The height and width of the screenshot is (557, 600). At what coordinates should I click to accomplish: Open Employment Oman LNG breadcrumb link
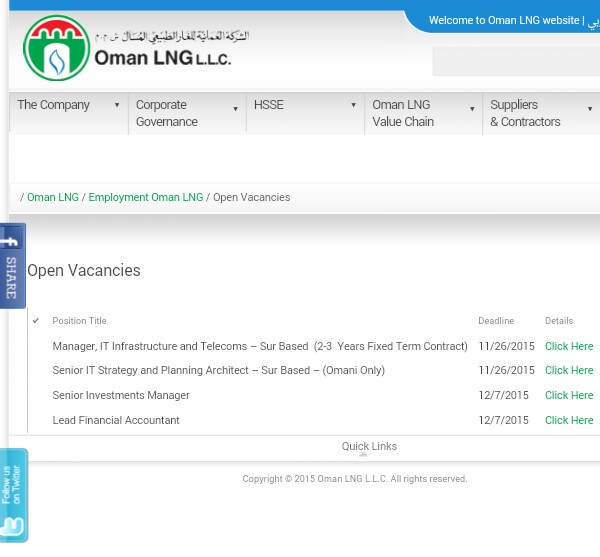click(x=145, y=198)
